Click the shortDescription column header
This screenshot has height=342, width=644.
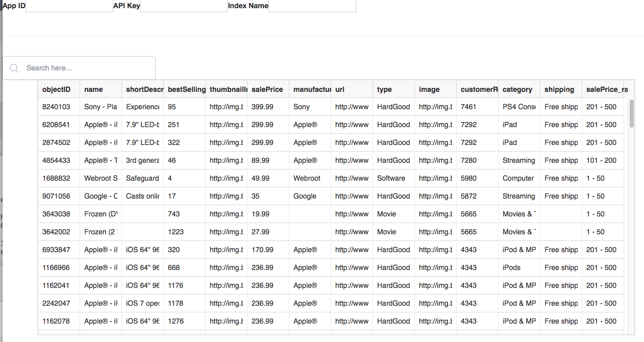click(x=142, y=89)
